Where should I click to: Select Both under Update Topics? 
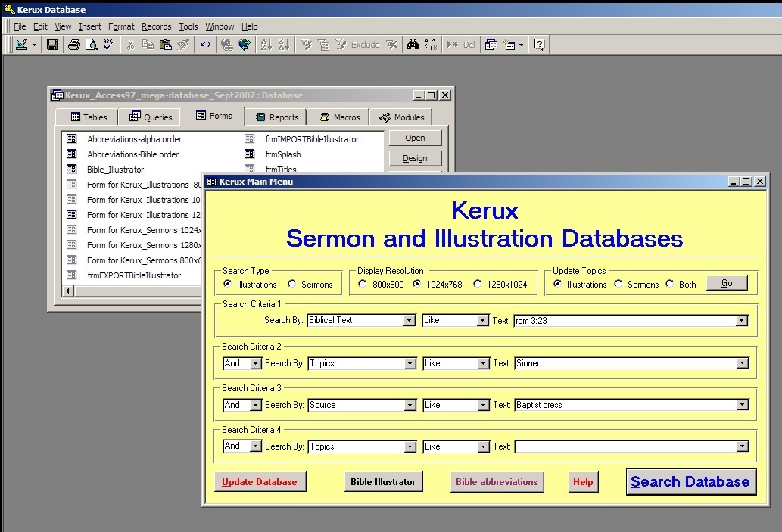tap(670, 284)
